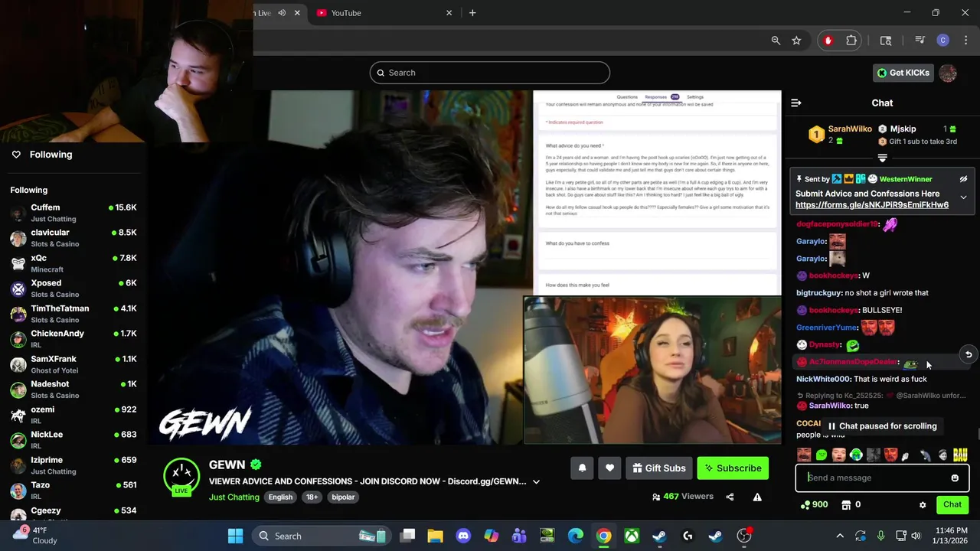Bookmark this page with the star icon
Viewport: 980px width, 551px height.
coord(796,41)
